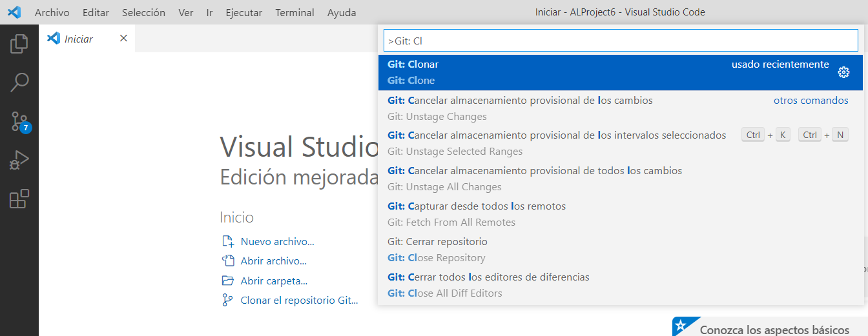Click the Abrir archivo... link
The height and width of the screenshot is (336, 868).
273,261
